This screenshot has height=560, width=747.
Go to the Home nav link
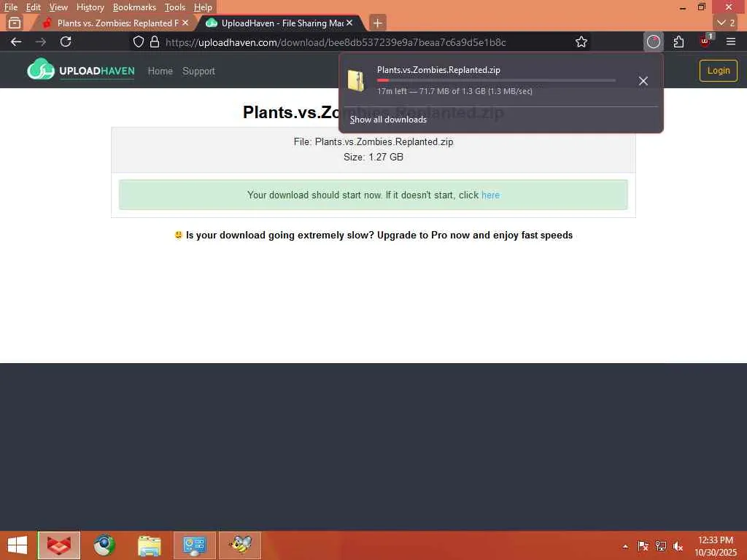click(160, 71)
